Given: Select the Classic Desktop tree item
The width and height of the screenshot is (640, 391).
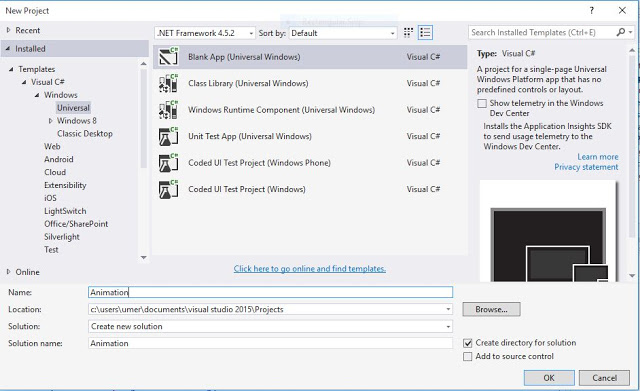Looking at the screenshot, I should pyautogui.click(x=85, y=133).
